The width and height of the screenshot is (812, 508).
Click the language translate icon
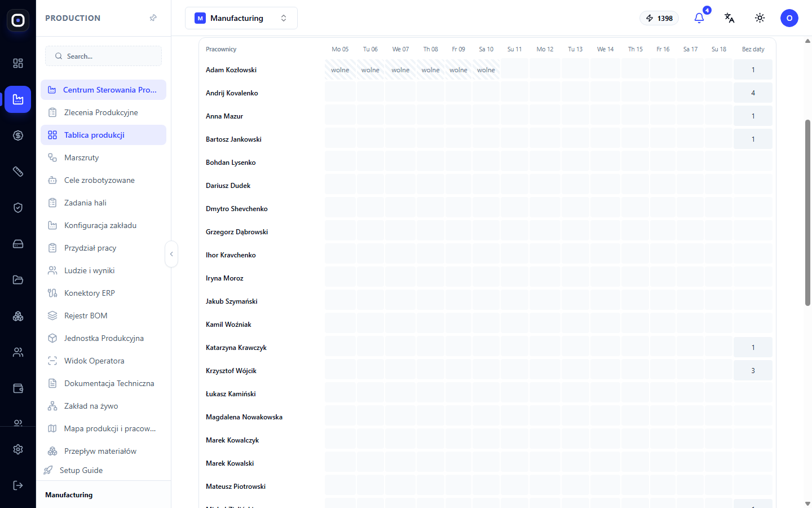730,18
